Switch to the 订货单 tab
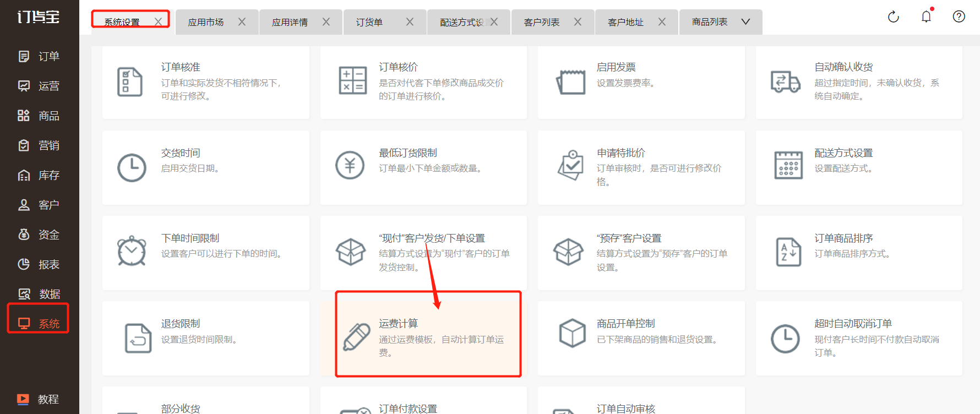Image resolution: width=980 pixels, height=414 pixels. [369, 22]
